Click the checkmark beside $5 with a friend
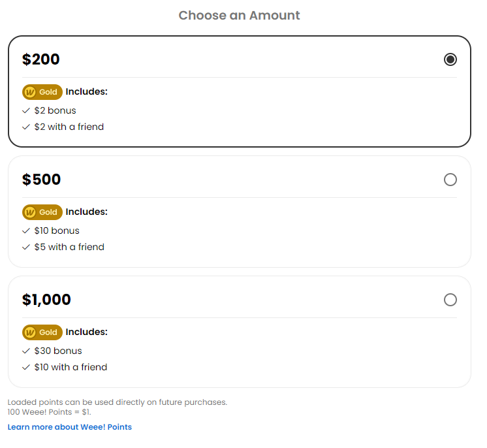 [26, 247]
